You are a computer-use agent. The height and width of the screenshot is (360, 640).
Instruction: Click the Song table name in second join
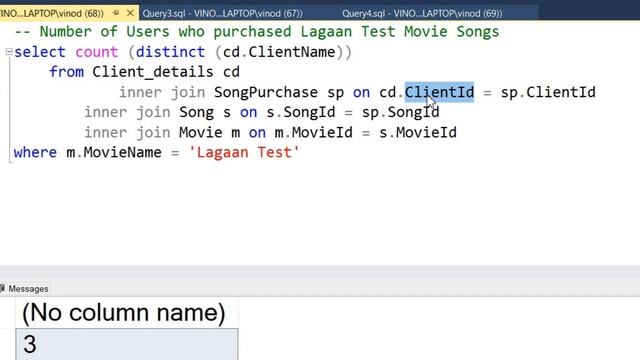tap(197, 112)
